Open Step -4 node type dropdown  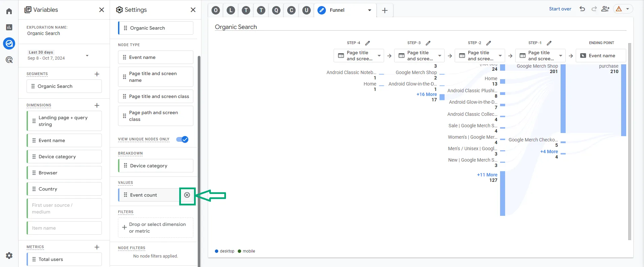[359, 56]
